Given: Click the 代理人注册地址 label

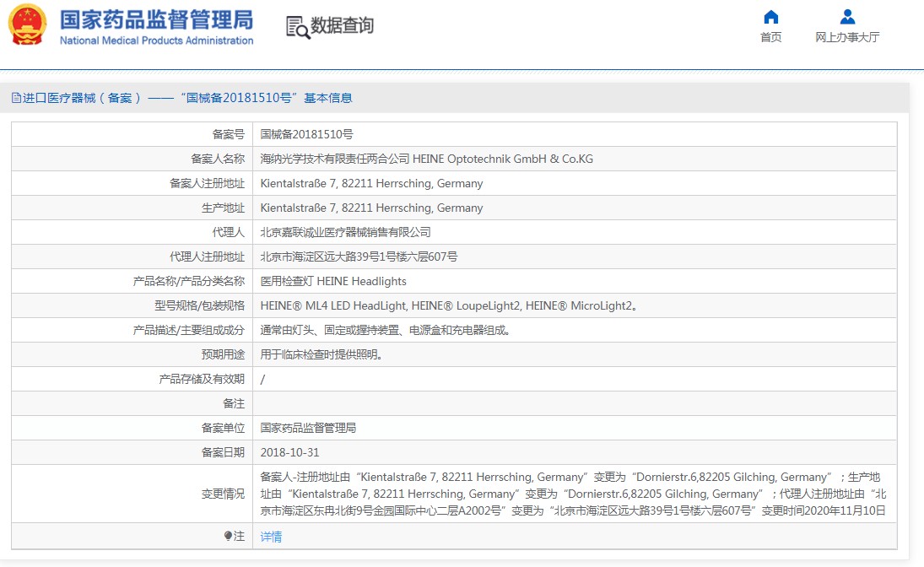Looking at the screenshot, I should (207, 256).
